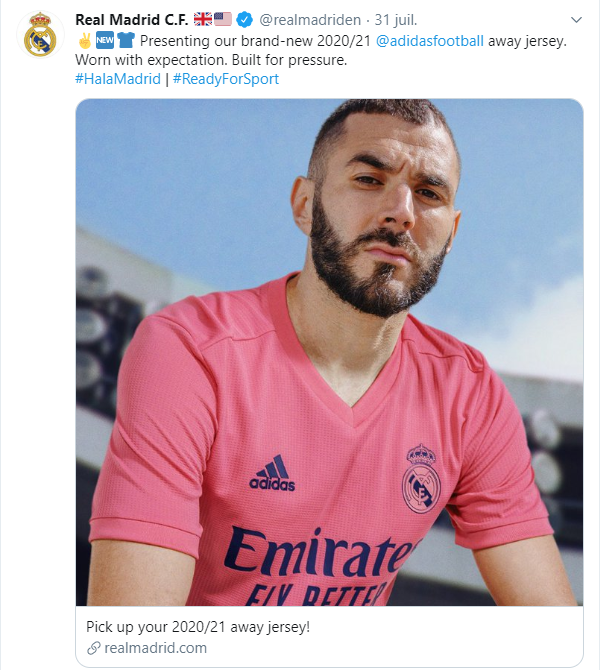The width and height of the screenshot is (604, 670).
Task: Click the US flag emoji
Action: point(223,19)
